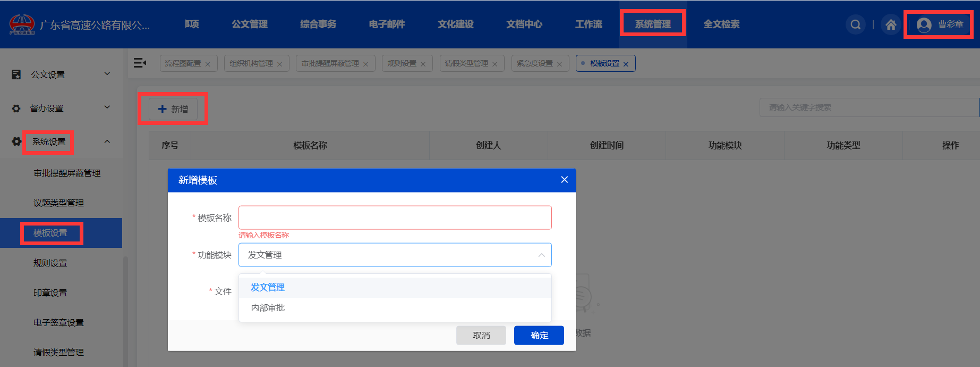Click the 请输入模板名称 validation message
The height and width of the screenshot is (367, 980).
(263, 235)
